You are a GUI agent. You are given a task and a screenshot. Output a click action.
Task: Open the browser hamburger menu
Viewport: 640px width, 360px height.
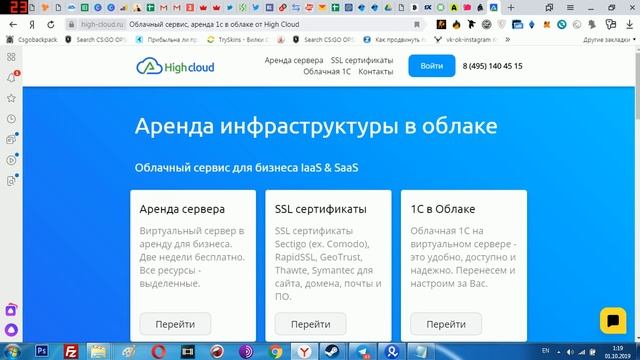pyautogui.click(x=570, y=7)
